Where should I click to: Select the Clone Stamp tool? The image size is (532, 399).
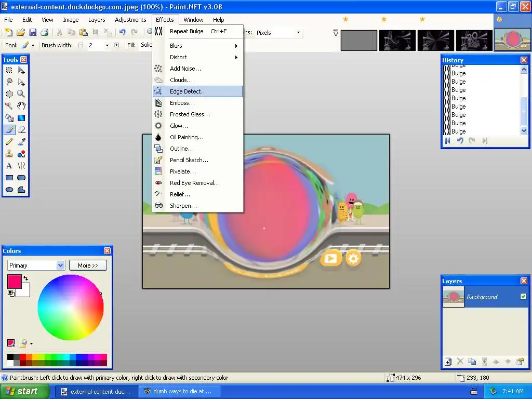[x=9, y=154]
